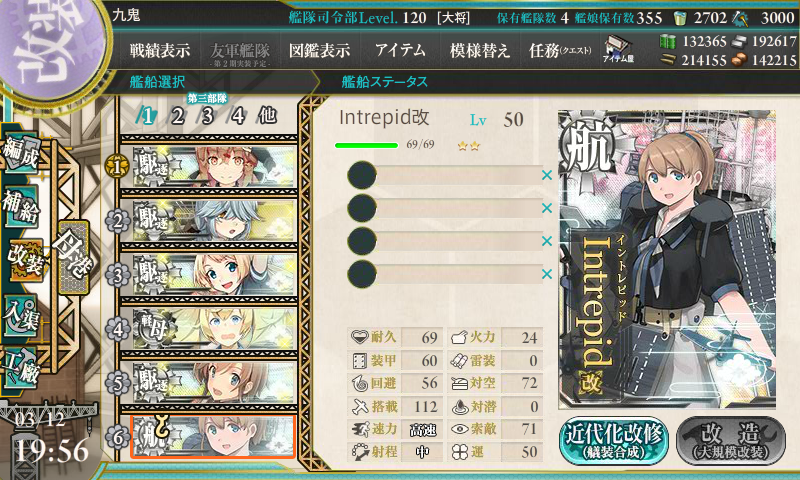
Task: Clear the fourth equipment slot X mark
Action: click(547, 274)
